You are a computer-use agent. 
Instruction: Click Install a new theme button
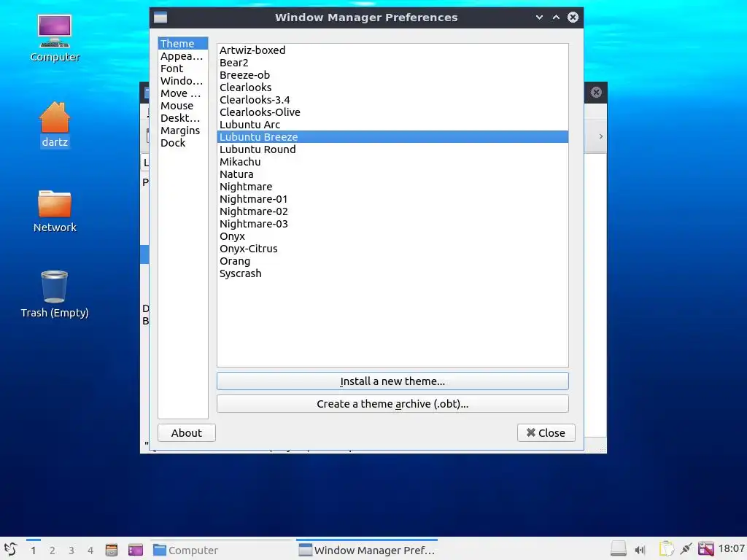(x=392, y=381)
